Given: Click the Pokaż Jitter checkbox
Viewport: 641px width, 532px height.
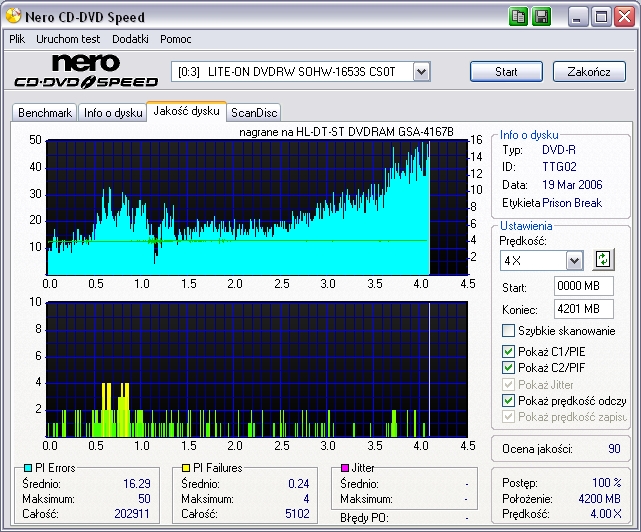Looking at the screenshot, I should click(x=508, y=384).
